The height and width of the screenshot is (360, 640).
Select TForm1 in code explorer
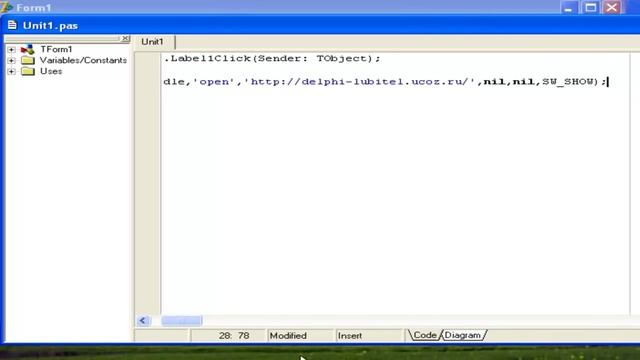(56, 49)
